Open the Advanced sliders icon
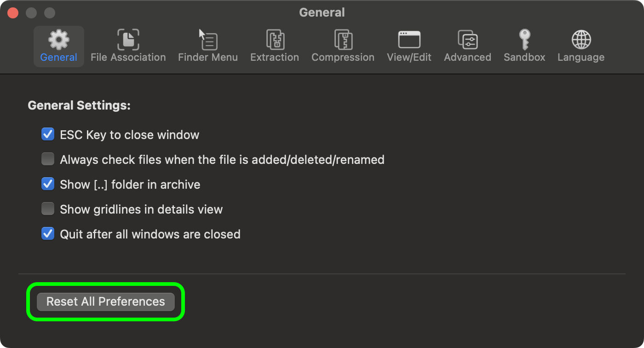 pyautogui.click(x=467, y=40)
